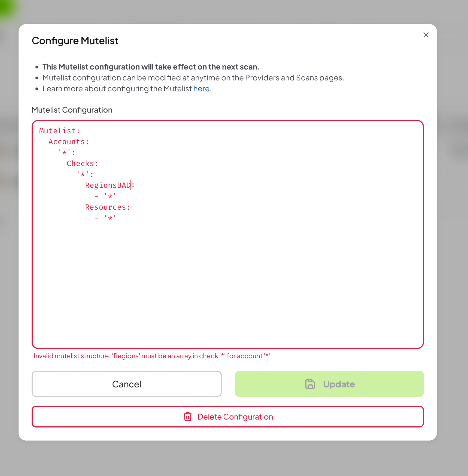Click the Cancel button
This screenshot has width=468, height=476.
[x=126, y=384]
